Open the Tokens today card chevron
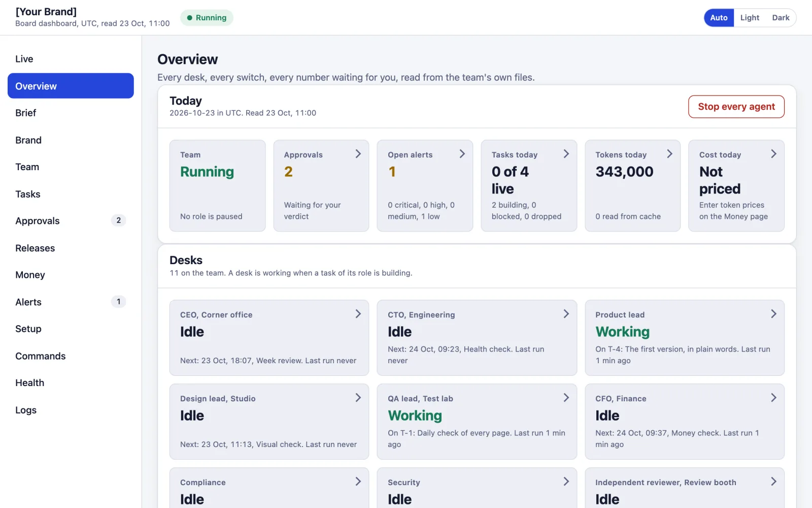 click(x=669, y=154)
